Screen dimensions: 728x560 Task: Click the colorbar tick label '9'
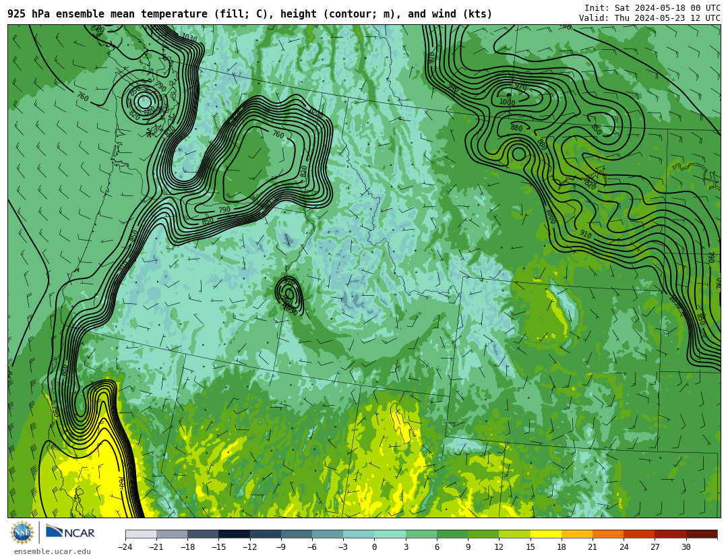468,547
